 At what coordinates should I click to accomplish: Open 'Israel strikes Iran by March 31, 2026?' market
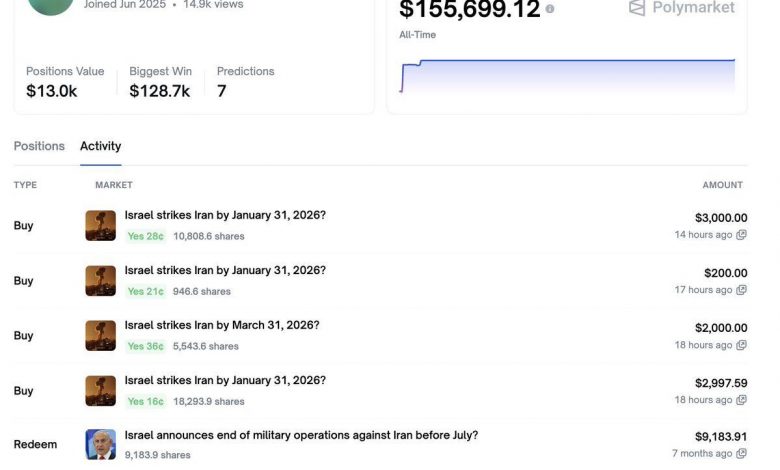tap(222, 325)
